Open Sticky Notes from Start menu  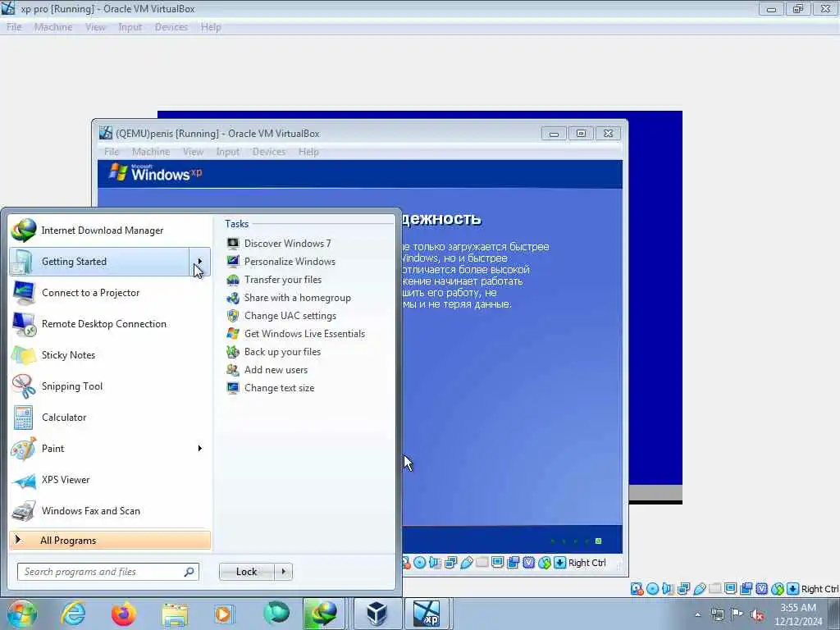110,354
